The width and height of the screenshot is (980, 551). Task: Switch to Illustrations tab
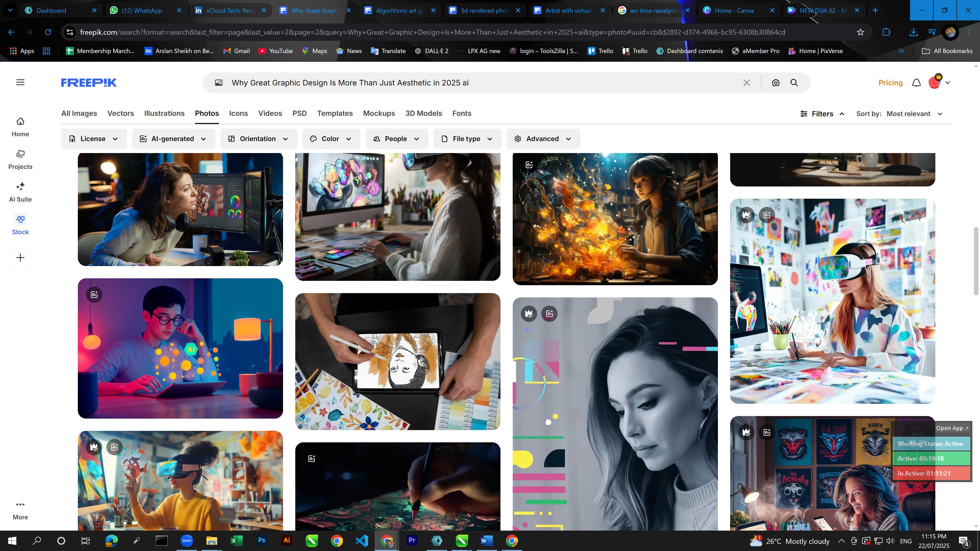tap(164, 113)
